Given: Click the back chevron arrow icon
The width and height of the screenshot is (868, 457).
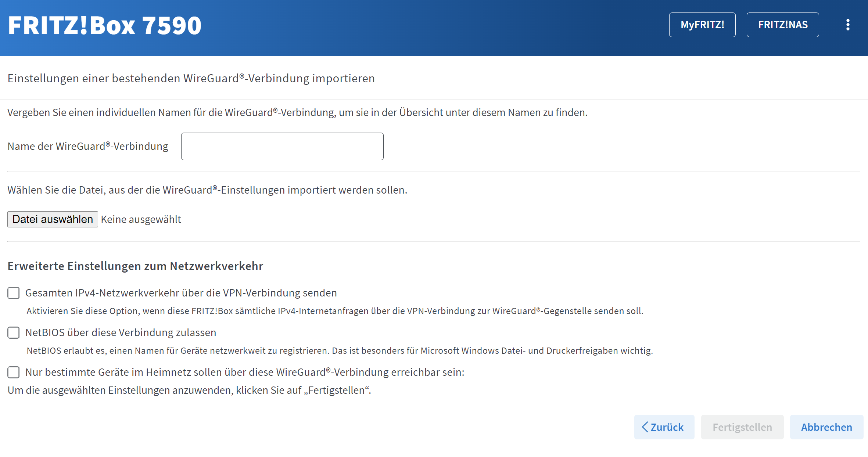Looking at the screenshot, I should [x=645, y=427].
